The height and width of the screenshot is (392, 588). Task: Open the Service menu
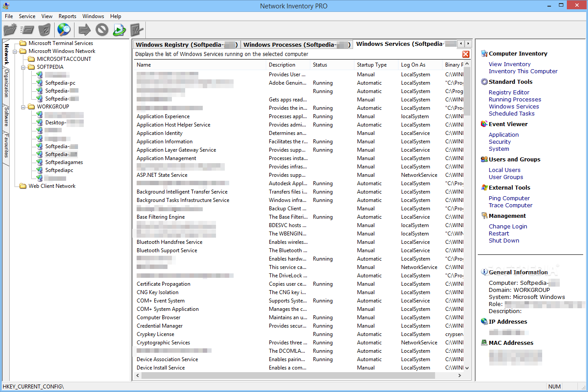[x=27, y=16]
